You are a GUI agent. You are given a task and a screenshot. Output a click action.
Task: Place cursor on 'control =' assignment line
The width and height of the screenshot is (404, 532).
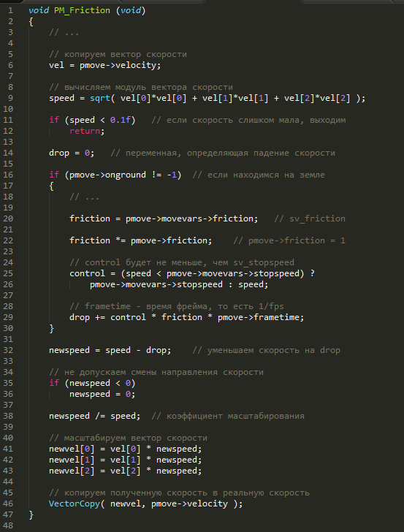(x=192, y=273)
